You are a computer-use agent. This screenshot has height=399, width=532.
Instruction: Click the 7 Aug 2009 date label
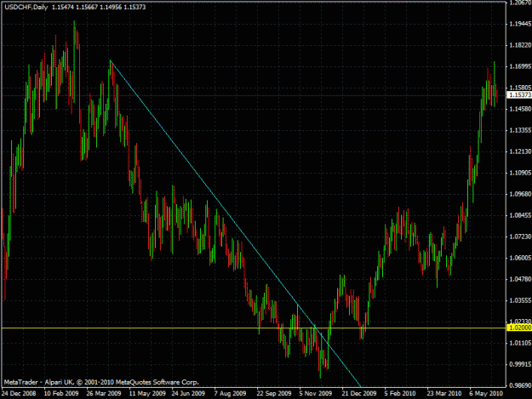click(x=230, y=394)
